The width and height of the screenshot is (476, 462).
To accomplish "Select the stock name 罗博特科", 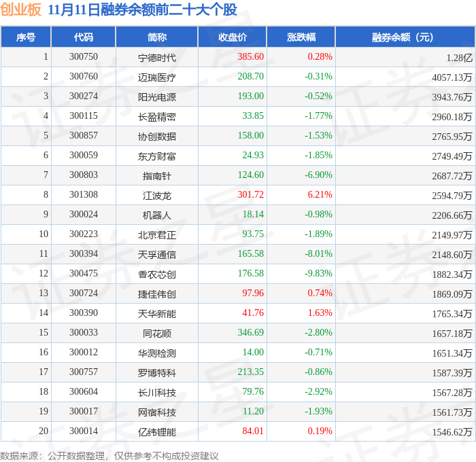I will tap(157, 373).
